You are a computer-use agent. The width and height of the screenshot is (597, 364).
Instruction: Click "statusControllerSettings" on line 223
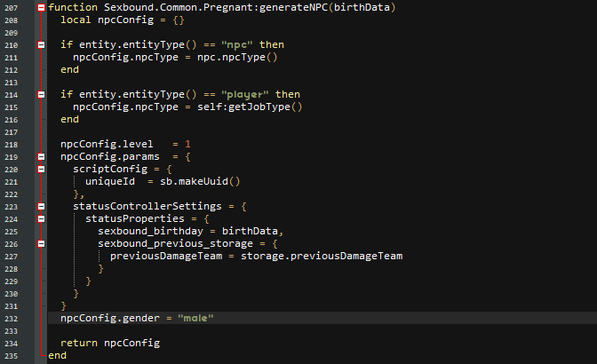pyautogui.click(x=147, y=206)
